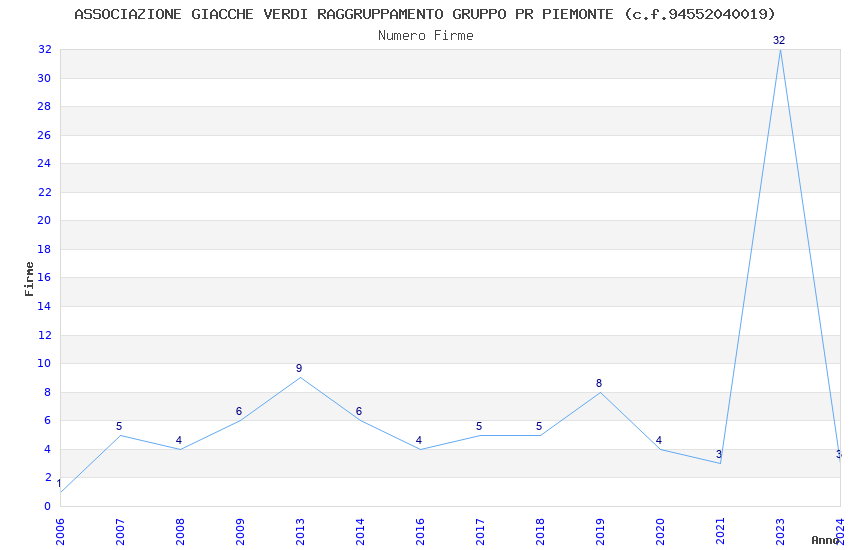850x550 pixels.
Task: Select the 2023 x-axis year label
Action: click(780, 532)
